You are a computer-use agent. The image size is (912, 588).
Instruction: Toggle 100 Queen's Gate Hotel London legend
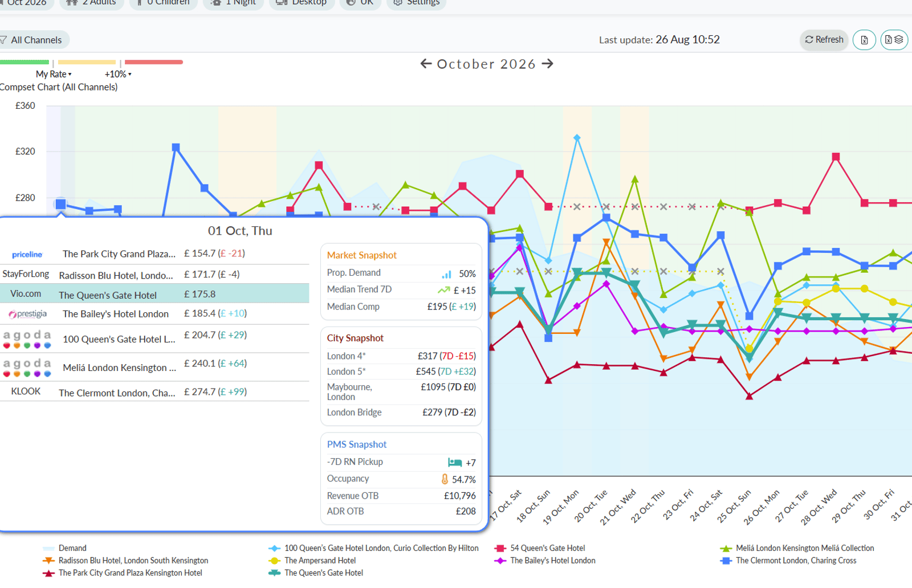374,548
